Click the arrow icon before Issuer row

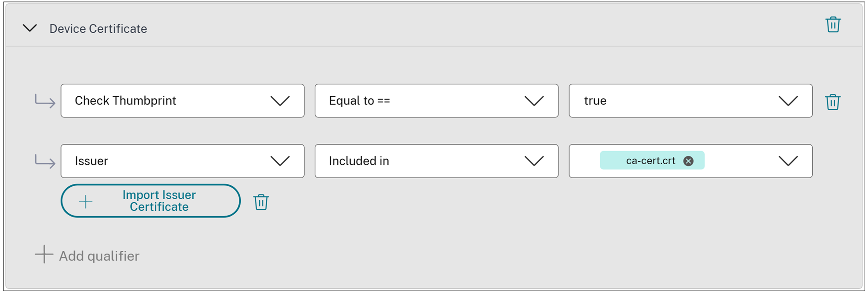[x=45, y=161]
